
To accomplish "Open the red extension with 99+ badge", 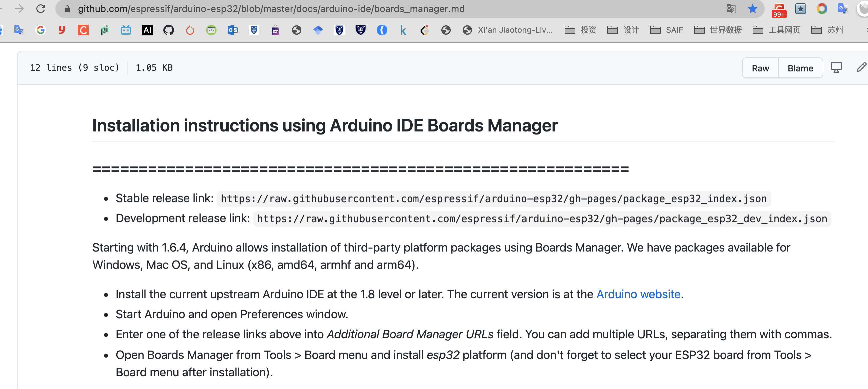I will tap(779, 9).
